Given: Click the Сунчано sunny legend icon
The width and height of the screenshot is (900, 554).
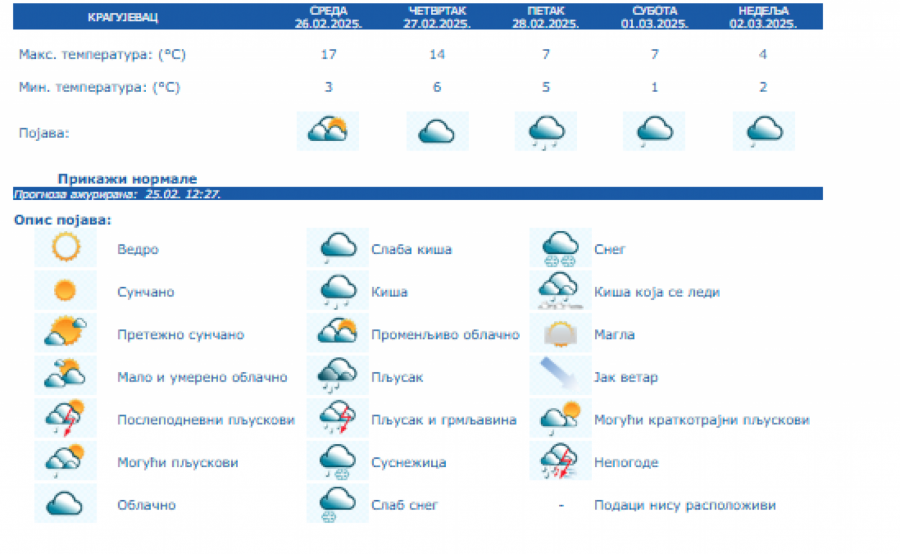Looking at the screenshot, I should [65, 291].
